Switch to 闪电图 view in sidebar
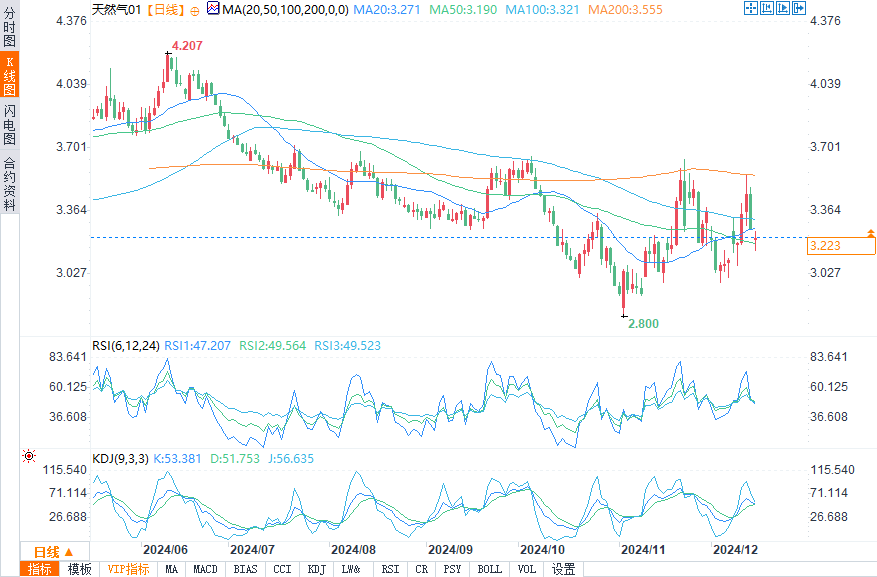 coord(9,124)
